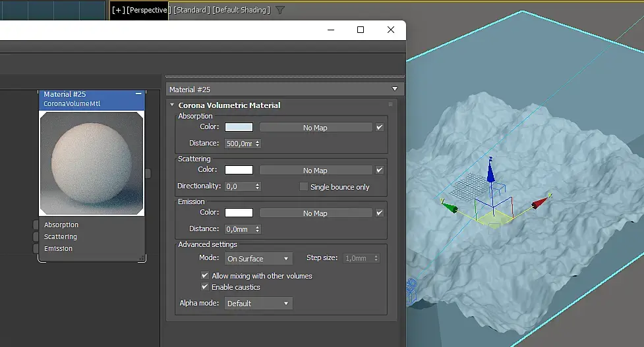Click the Directionality value field
The image size is (644, 347).
239,187
